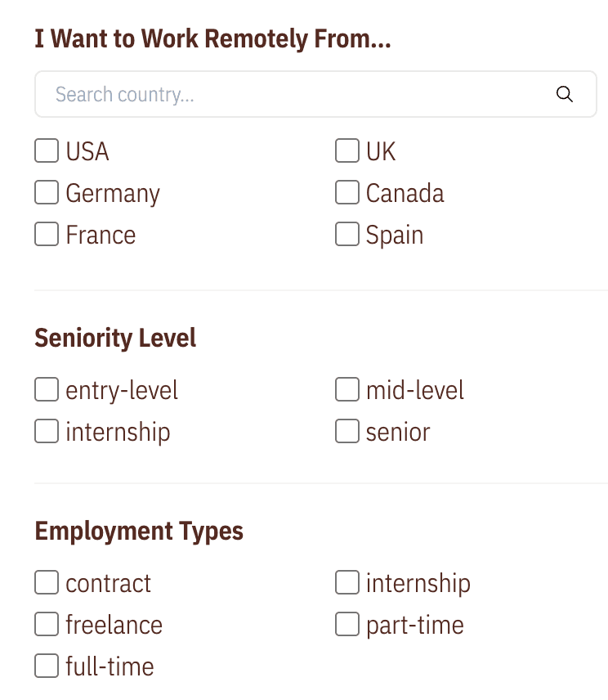Image resolution: width=608 pixels, height=700 pixels.
Task: Enable the UK country filter
Action: 347,151
